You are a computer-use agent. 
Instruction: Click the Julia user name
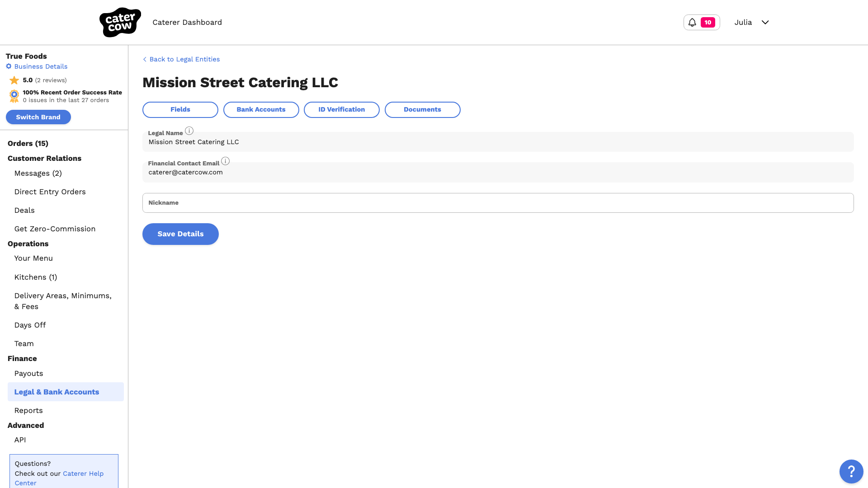point(743,22)
